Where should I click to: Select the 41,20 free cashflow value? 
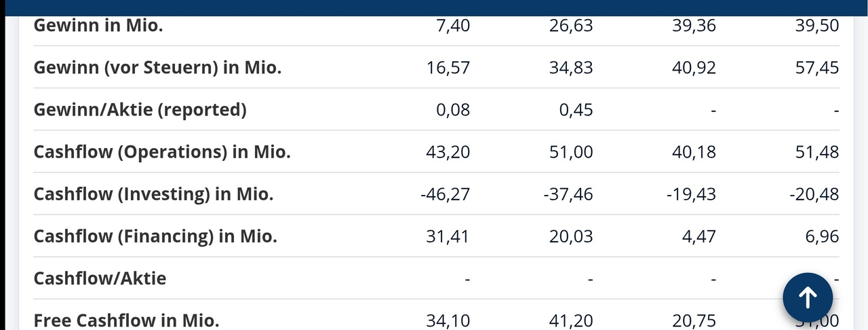(571, 320)
